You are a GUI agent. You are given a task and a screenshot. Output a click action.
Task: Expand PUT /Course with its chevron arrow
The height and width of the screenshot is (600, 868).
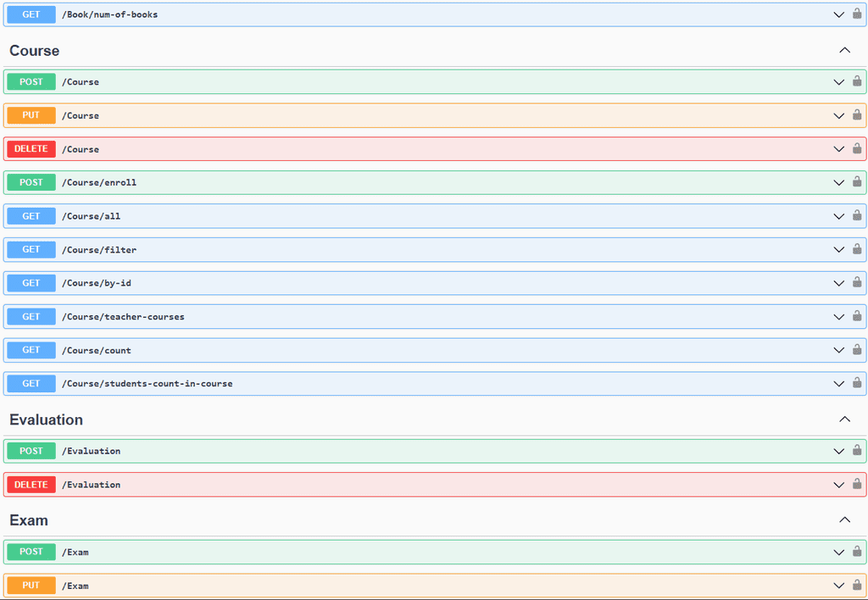click(838, 116)
